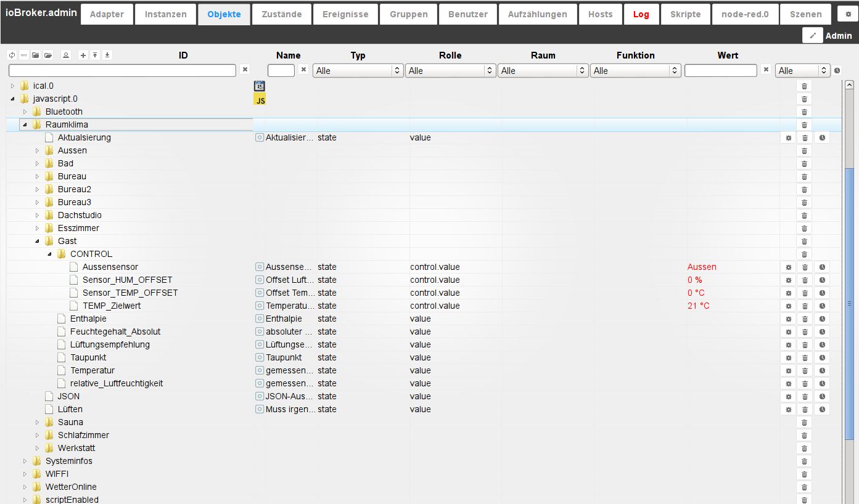The width and height of the screenshot is (859, 504).
Task: Switch to the Adapter tab
Action: [107, 14]
